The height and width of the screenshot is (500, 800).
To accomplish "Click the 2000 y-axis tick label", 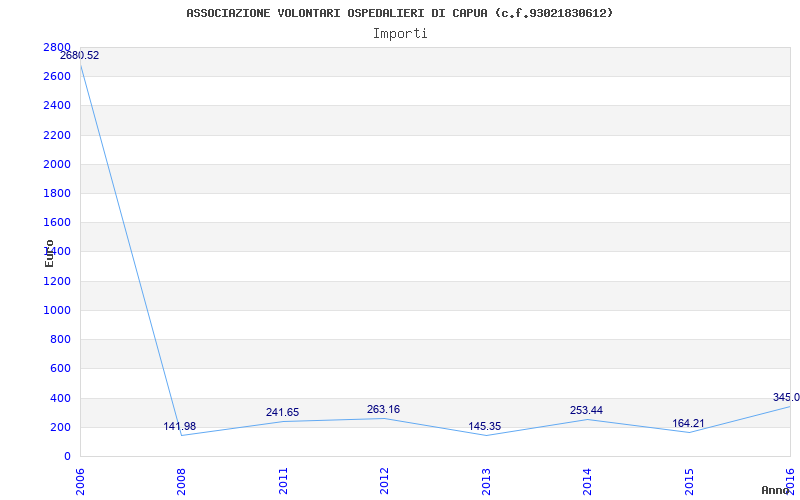I will [x=57, y=164].
